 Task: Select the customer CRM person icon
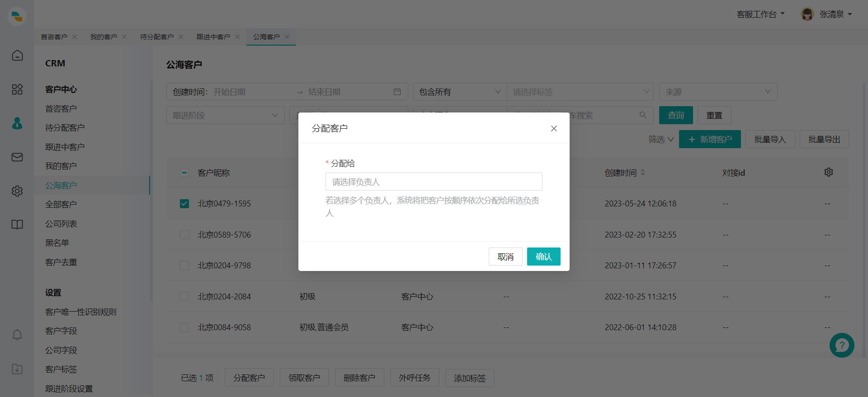click(17, 123)
